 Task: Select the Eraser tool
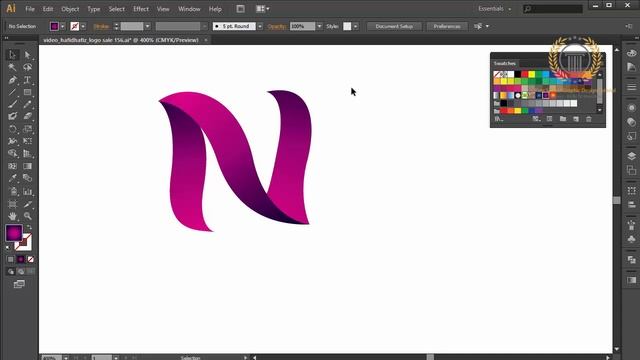click(27, 116)
